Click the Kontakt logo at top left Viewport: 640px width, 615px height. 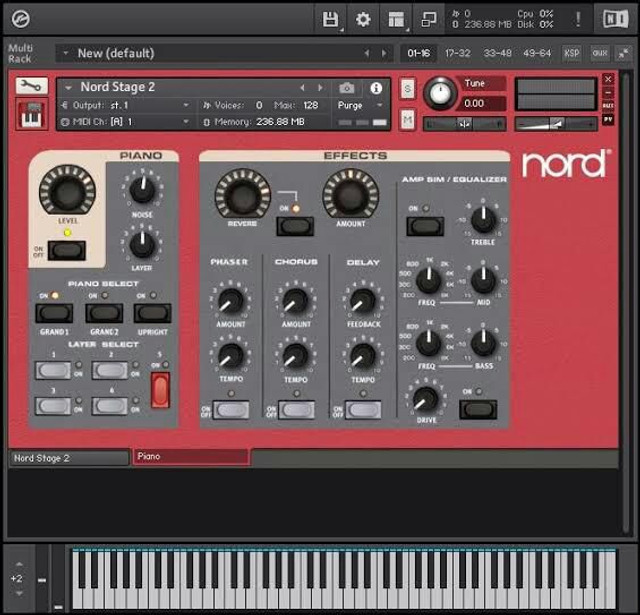pyautogui.click(x=20, y=19)
